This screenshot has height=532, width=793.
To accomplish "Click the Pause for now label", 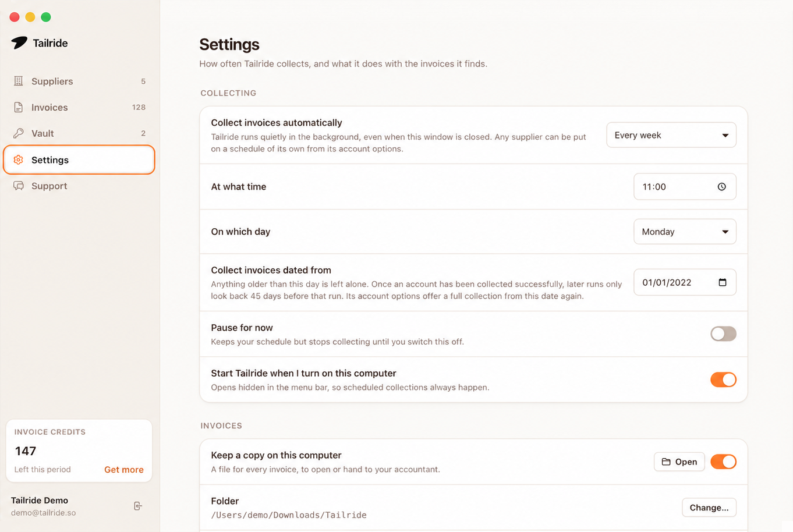I will click(242, 328).
